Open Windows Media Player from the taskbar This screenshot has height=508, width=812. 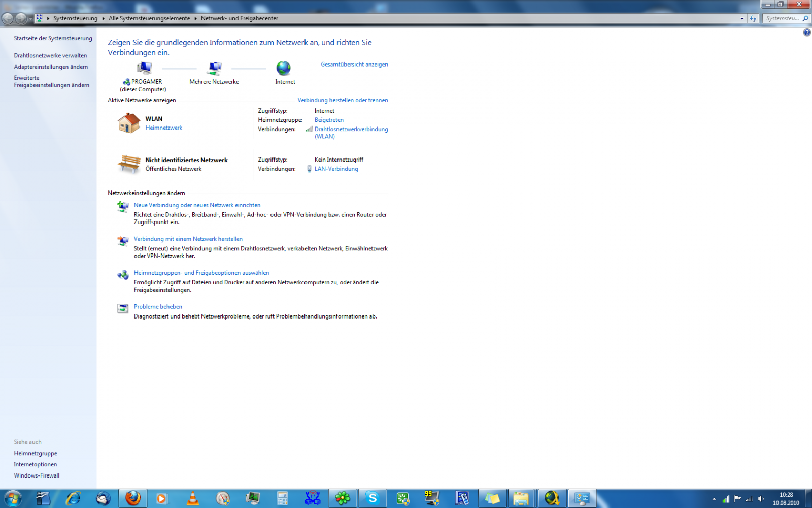[x=162, y=498]
